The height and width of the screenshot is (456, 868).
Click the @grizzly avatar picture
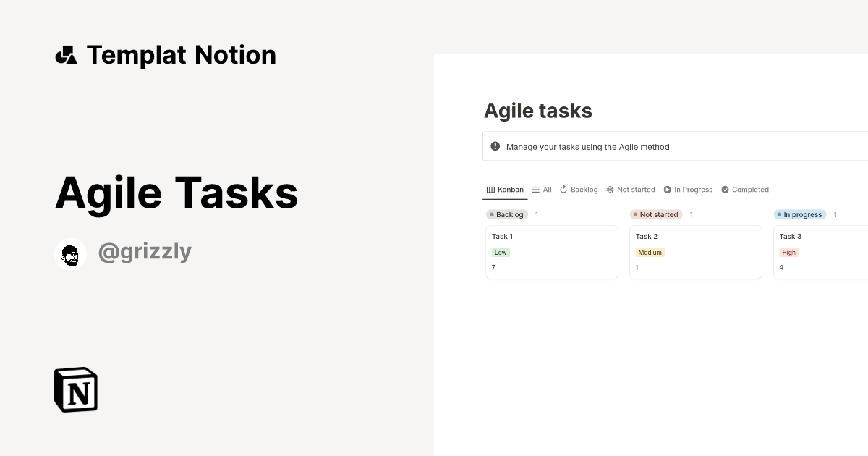pyautogui.click(x=70, y=253)
